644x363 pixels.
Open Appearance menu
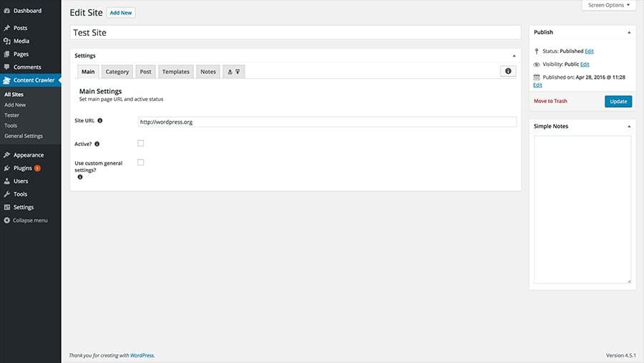coord(30,155)
